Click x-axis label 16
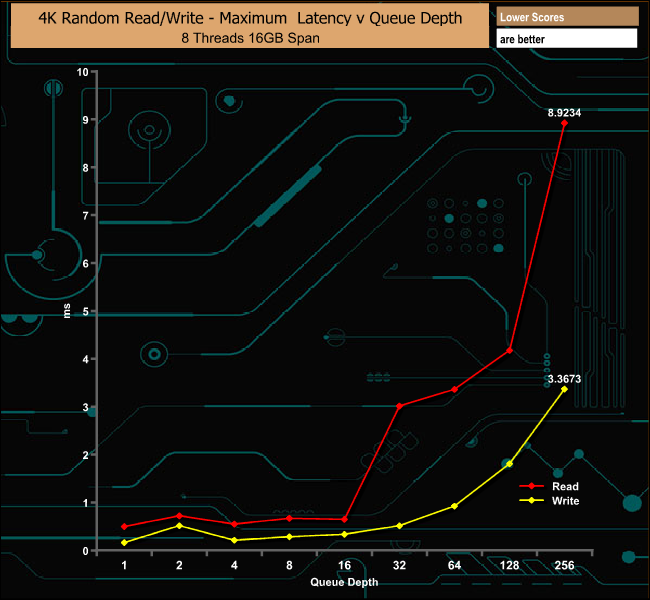Image resolution: width=650 pixels, height=600 pixels. pos(344,566)
